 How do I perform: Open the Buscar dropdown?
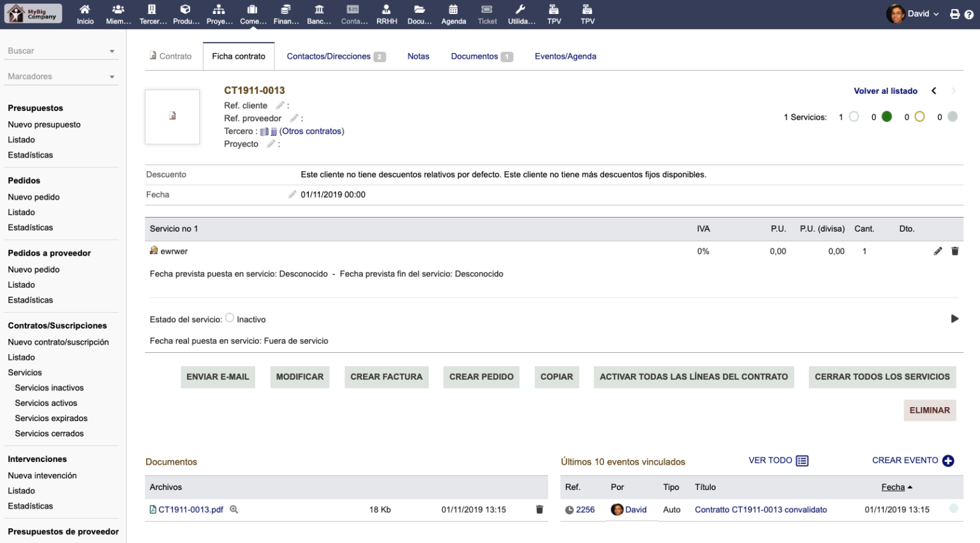click(x=63, y=51)
